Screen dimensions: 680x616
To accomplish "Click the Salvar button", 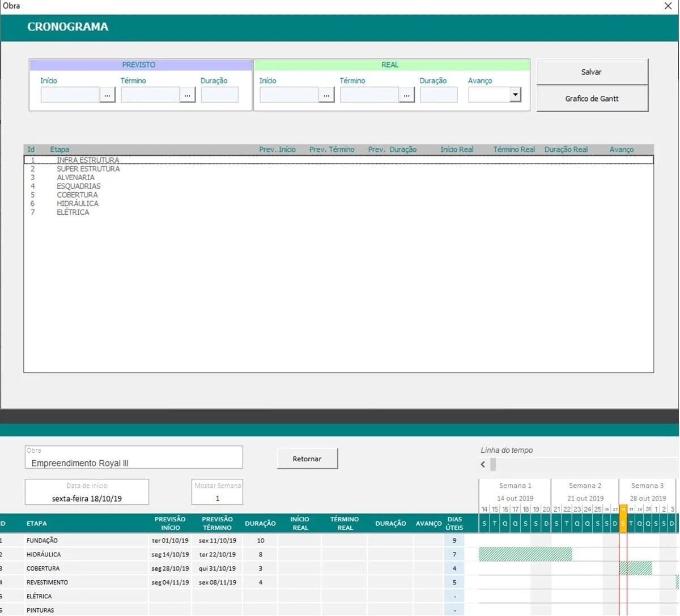I will coord(592,72).
